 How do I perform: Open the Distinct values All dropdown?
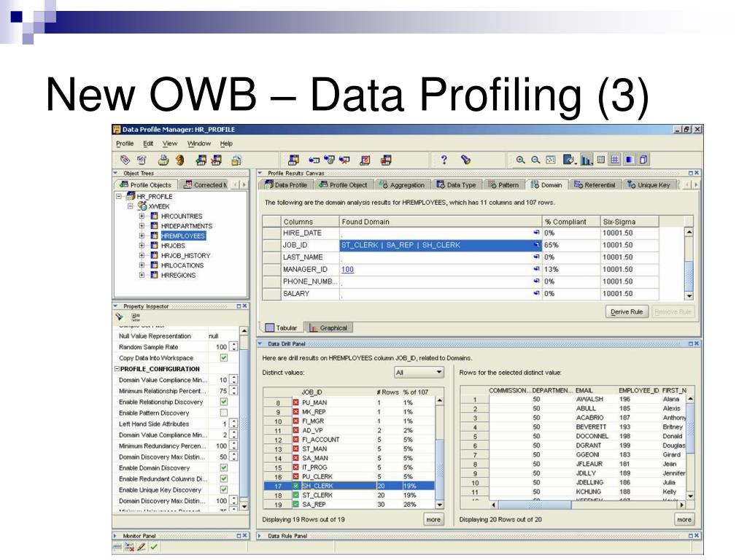tap(419, 373)
